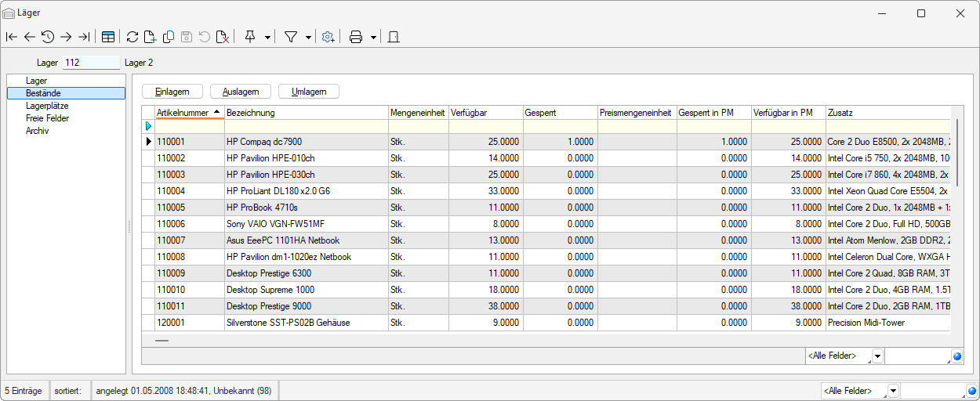Screen dimensions: 980x401
Task: Click the Auslagern button
Action: click(241, 92)
